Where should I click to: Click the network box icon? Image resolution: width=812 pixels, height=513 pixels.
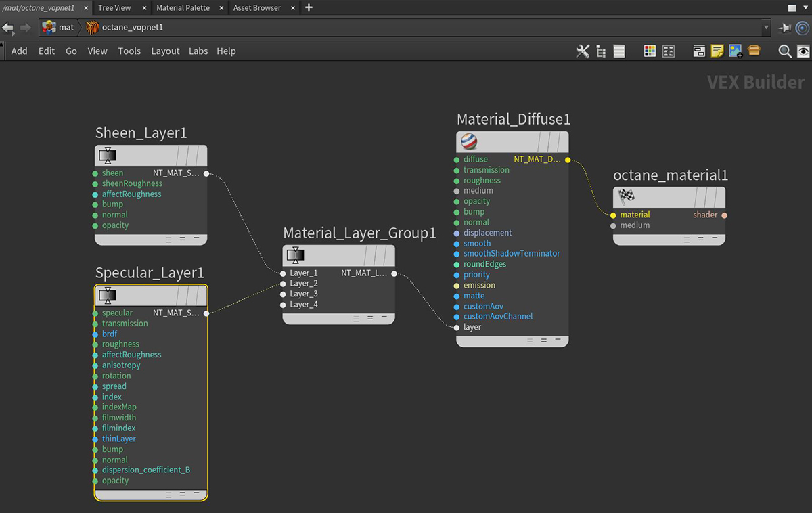tap(699, 51)
